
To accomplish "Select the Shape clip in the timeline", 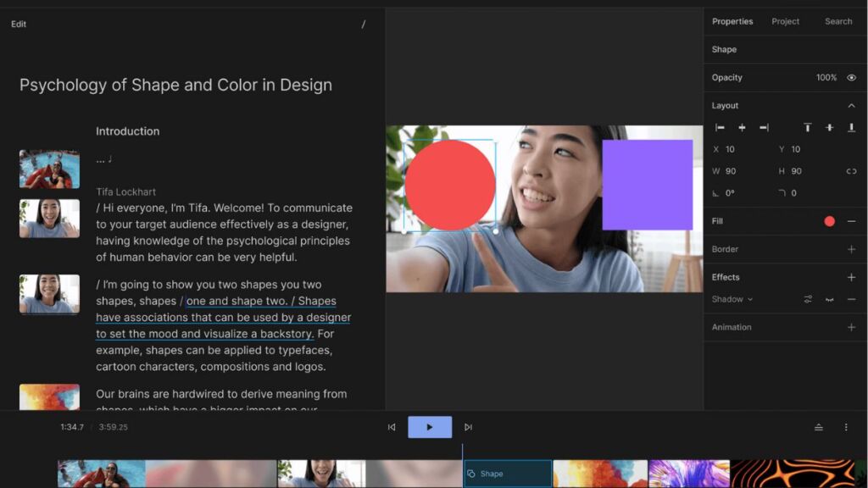I will [507, 473].
